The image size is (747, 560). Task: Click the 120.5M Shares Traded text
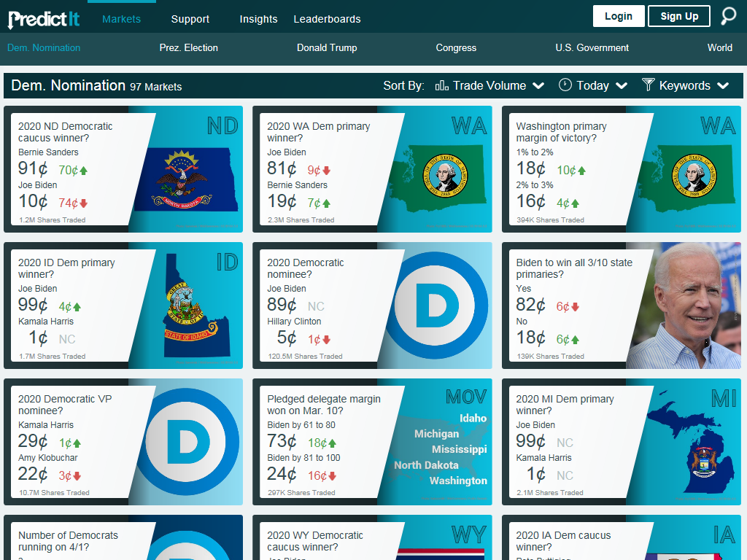[x=305, y=356]
